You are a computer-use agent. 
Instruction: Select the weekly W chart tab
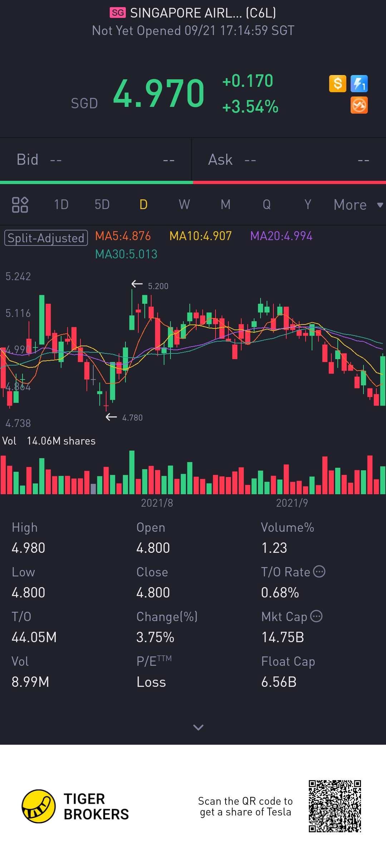click(x=184, y=205)
